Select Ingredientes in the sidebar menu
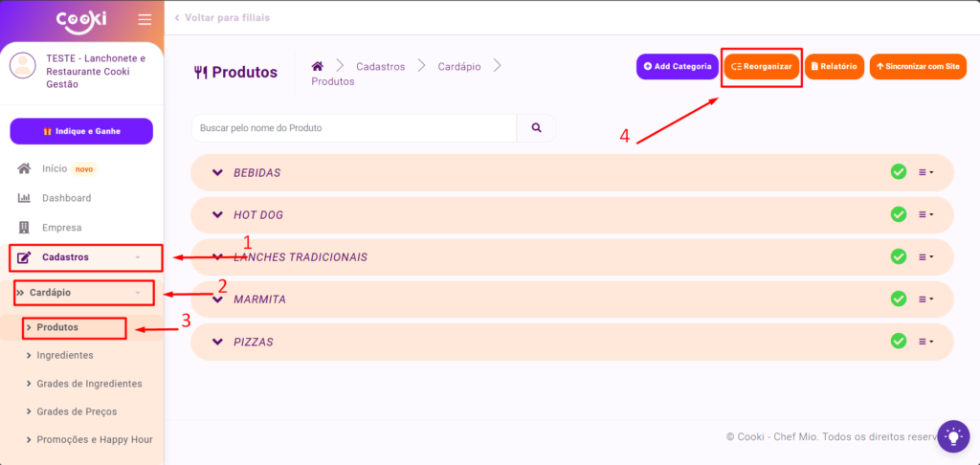 (65, 355)
